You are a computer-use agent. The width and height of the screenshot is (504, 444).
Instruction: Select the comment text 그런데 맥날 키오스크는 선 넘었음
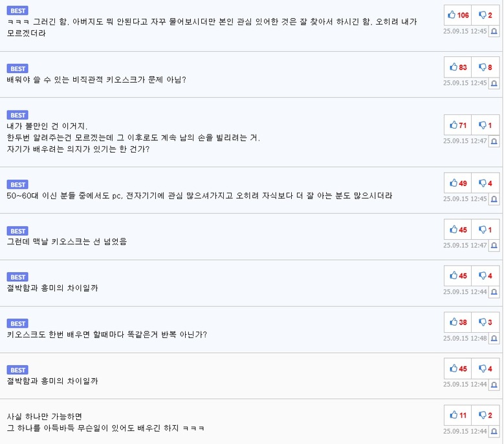pyautogui.click(x=67, y=242)
